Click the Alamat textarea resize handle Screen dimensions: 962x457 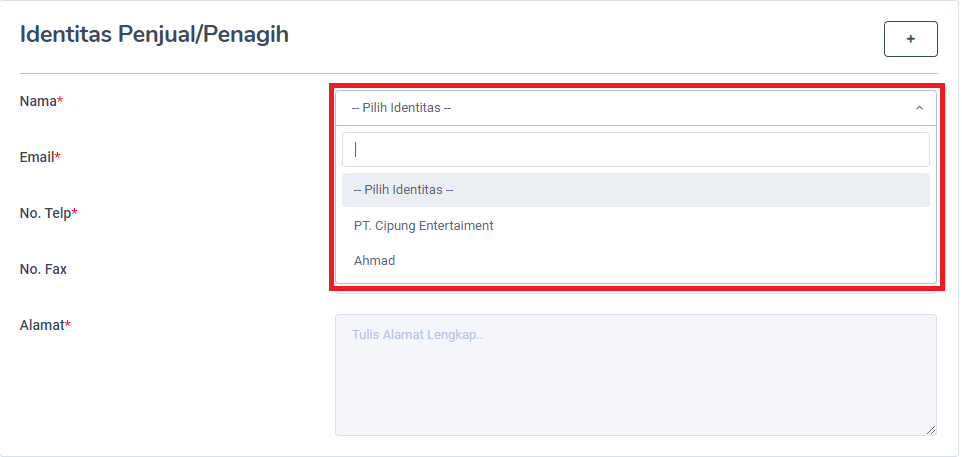click(x=931, y=429)
